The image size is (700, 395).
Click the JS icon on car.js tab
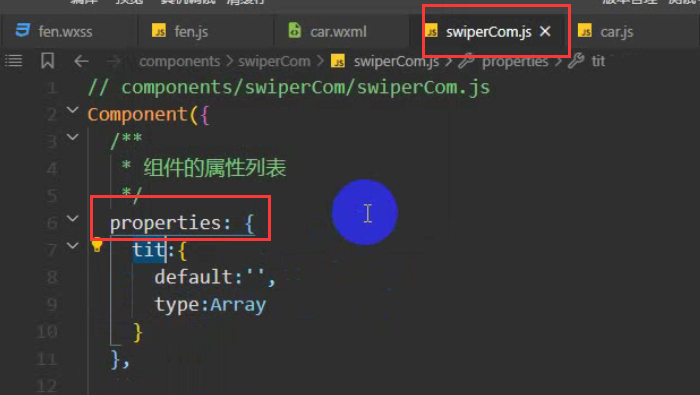tap(585, 31)
